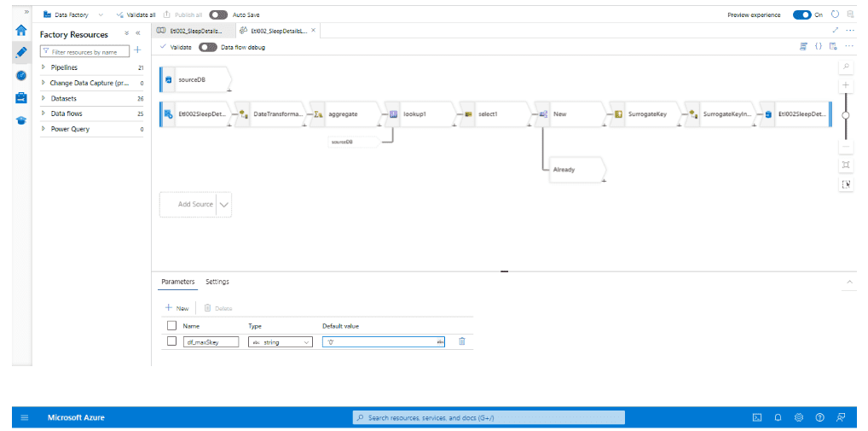The width and height of the screenshot is (868, 431).
Task: Collapse the Factory Resources pane
Action: pos(138,34)
